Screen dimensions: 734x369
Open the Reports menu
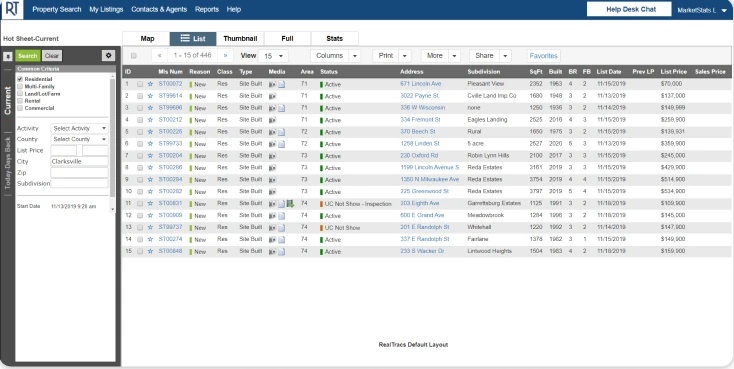[x=207, y=9]
